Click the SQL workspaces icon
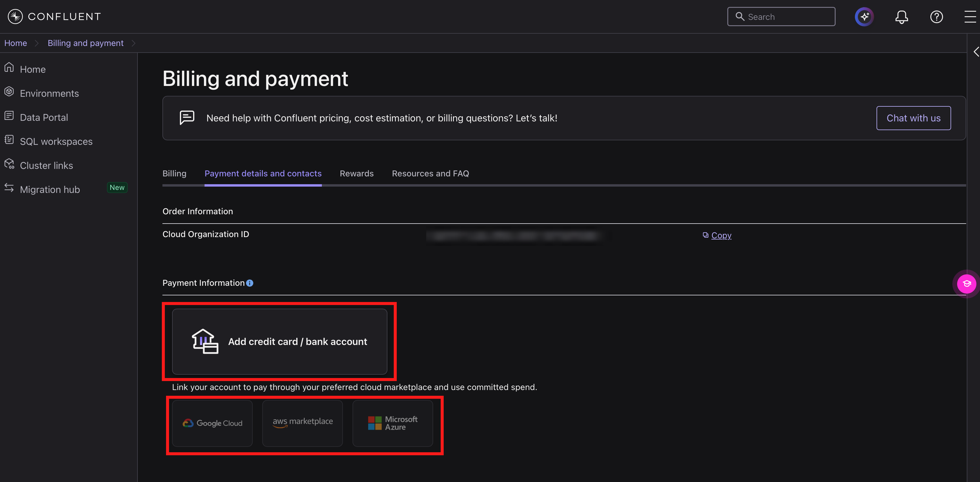 click(9, 139)
